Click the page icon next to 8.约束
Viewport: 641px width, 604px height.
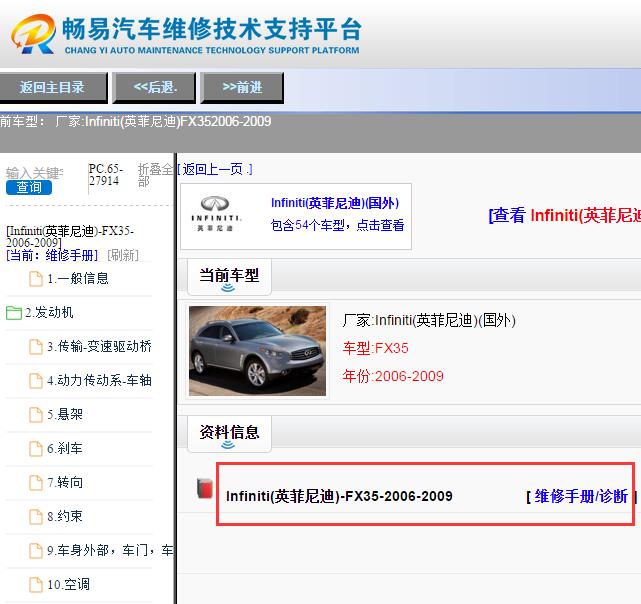pos(36,516)
